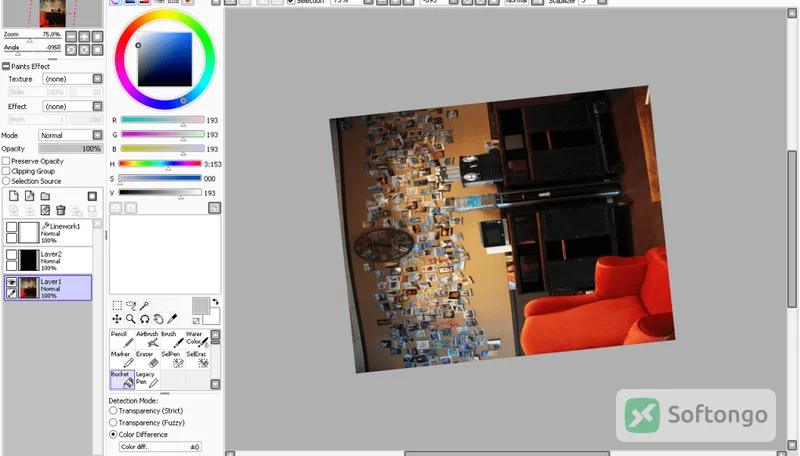Select Color Difference detection mode
This screenshot has width=800, height=456.
(x=113, y=435)
